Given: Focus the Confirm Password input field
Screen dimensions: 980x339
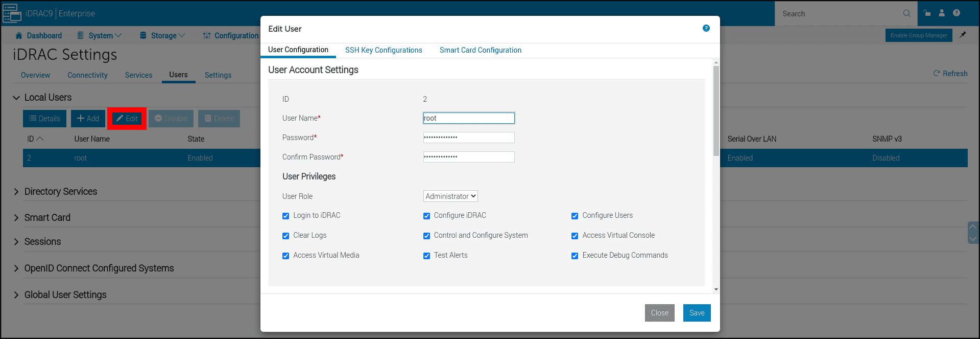Looking at the screenshot, I should [x=469, y=157].
